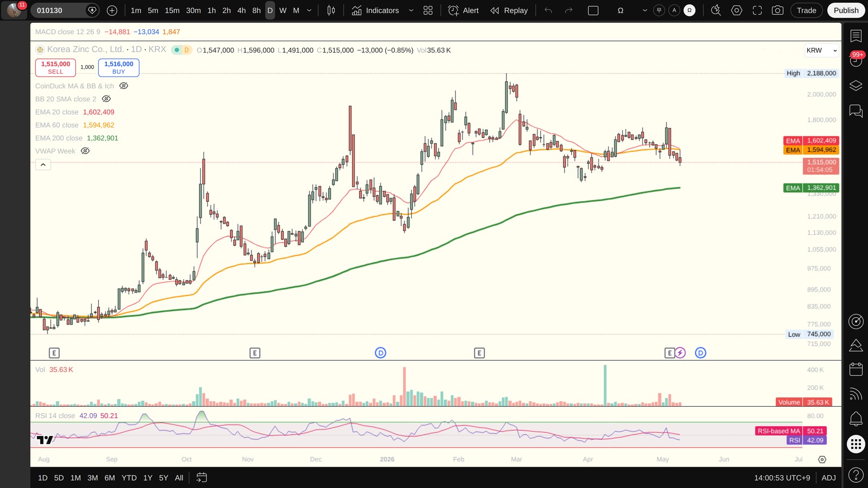Viewport: 868px width, 488px height.
Task: Toggle visibility of CoinDuck MA & BB indicator
Action: 124,86
